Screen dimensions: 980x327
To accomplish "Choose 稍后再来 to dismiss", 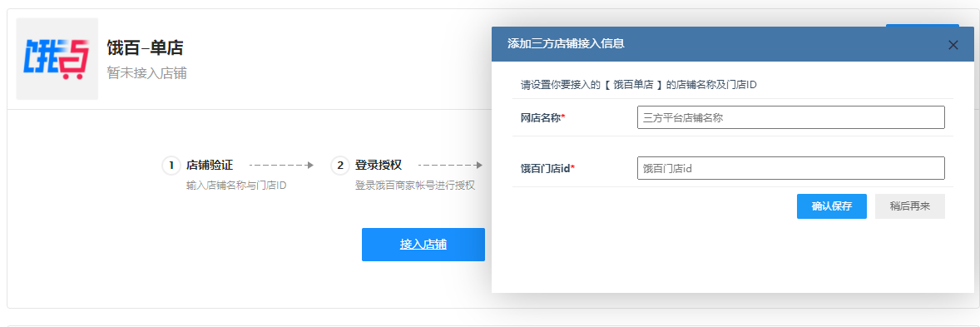I will (909, 206).
